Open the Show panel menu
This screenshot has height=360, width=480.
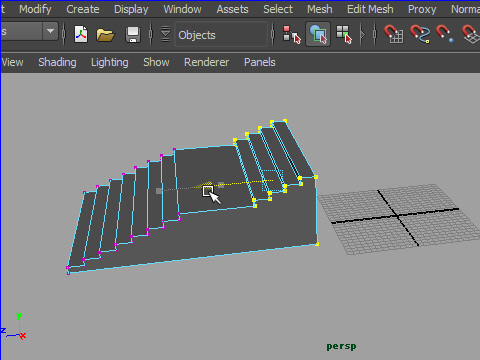pos(156,62)
